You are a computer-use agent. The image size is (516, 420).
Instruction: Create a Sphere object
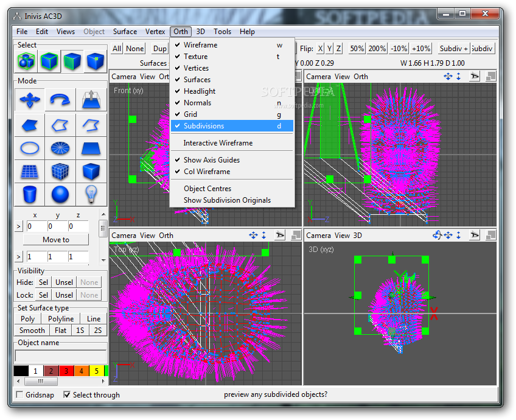[60, 195]
